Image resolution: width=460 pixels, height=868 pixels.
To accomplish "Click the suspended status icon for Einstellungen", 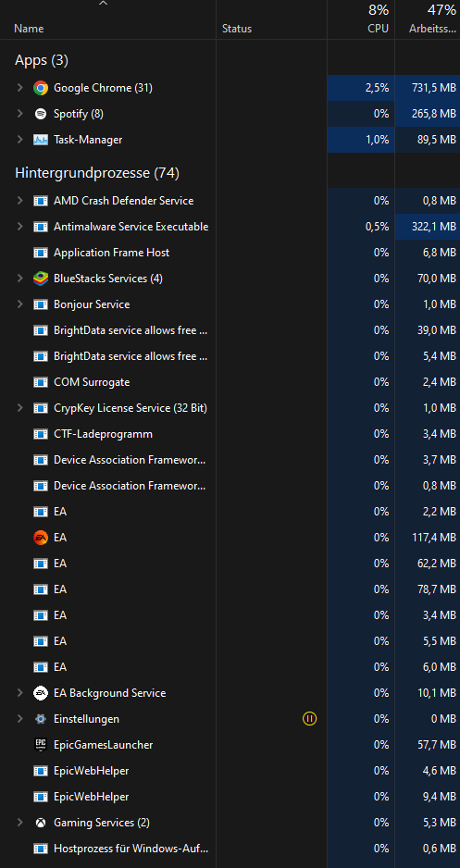I will 309,719.
